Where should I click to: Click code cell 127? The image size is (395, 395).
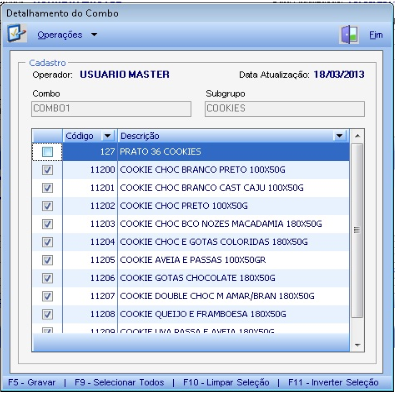(x=90, y=152)
